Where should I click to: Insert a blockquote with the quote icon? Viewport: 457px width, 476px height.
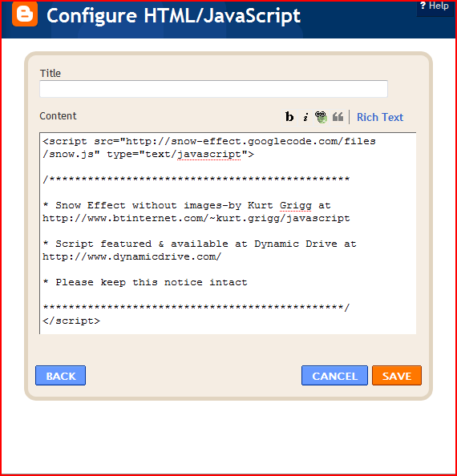tap(338, 117)
